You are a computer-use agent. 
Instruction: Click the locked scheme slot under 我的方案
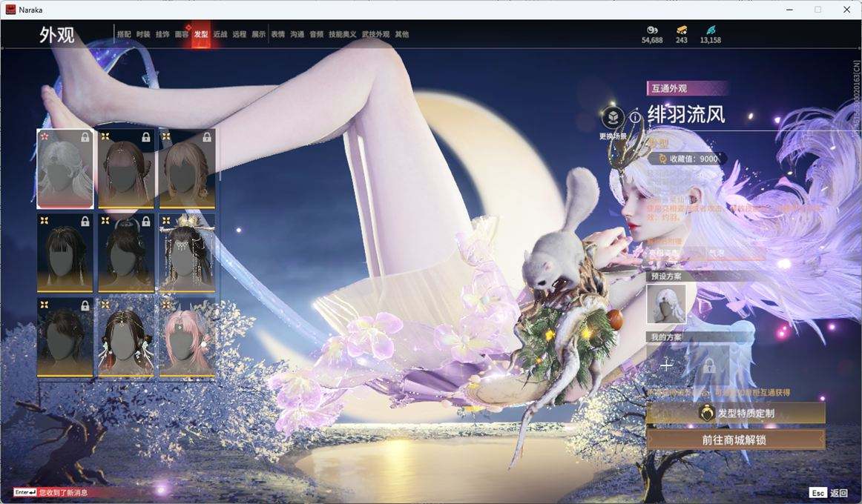[709, 365]
